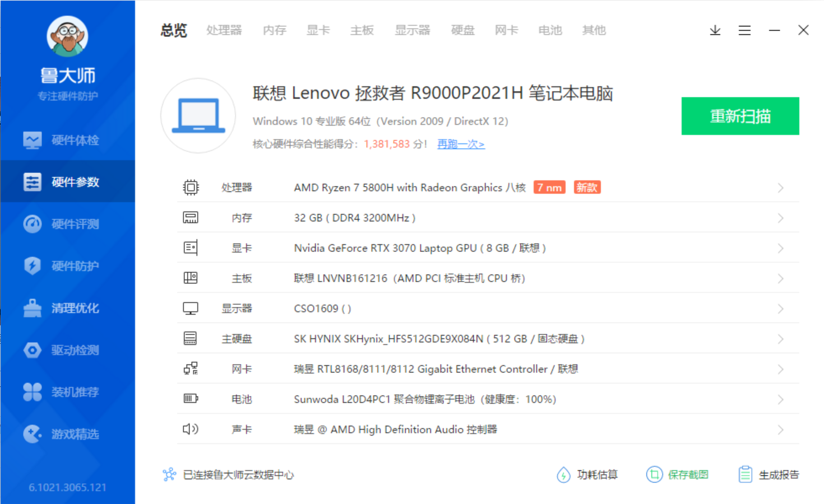The image size is (824, 504).
Task: Click 已连接鲁大师云数据中心 status text
Action: [x=238, y=475]
